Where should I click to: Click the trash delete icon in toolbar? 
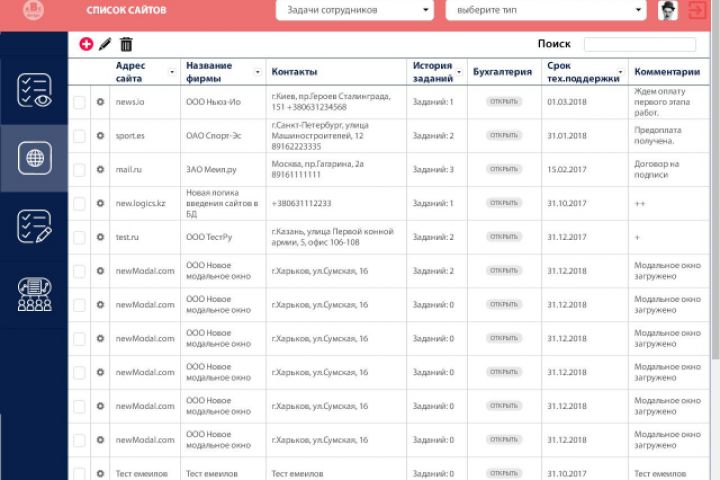[126, 45]
